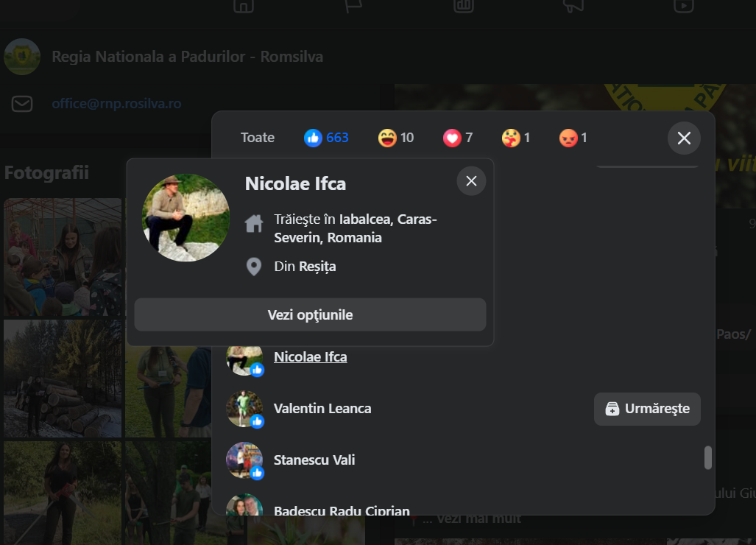Image resolution: width=756 pixels, height=545 pixels.
Task: Click the flag Pages icon in top bar
Action: coord(353,6)
